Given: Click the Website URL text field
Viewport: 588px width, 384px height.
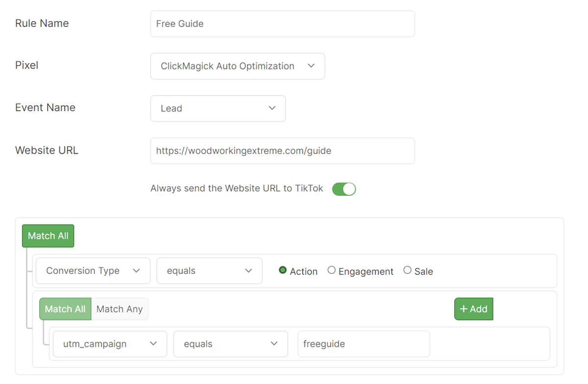Looking at the screenshot, I should (282, 151).
